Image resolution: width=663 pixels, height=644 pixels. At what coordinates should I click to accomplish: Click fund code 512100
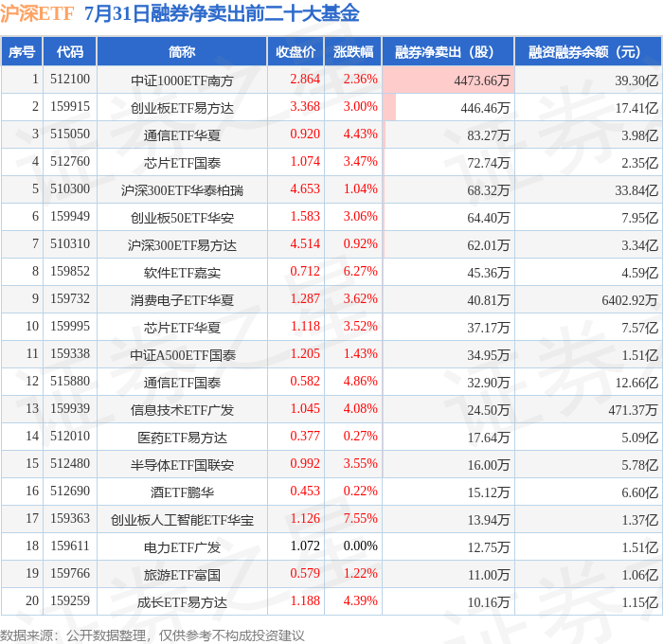coord(70,79)
